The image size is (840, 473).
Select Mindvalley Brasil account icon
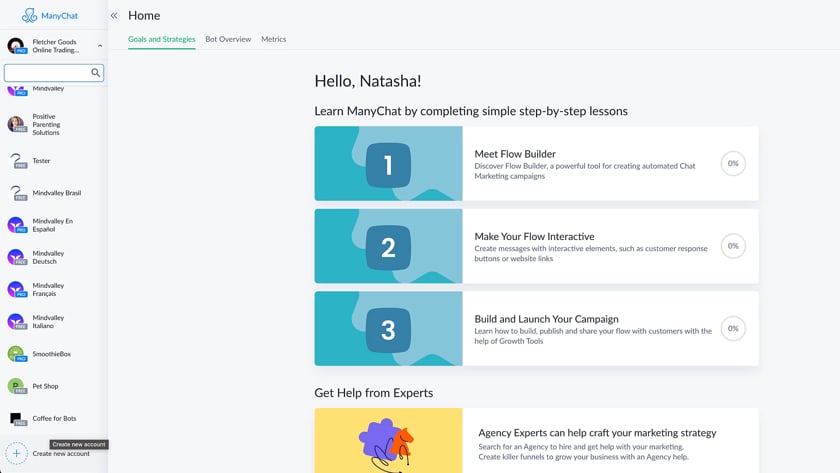17,193
